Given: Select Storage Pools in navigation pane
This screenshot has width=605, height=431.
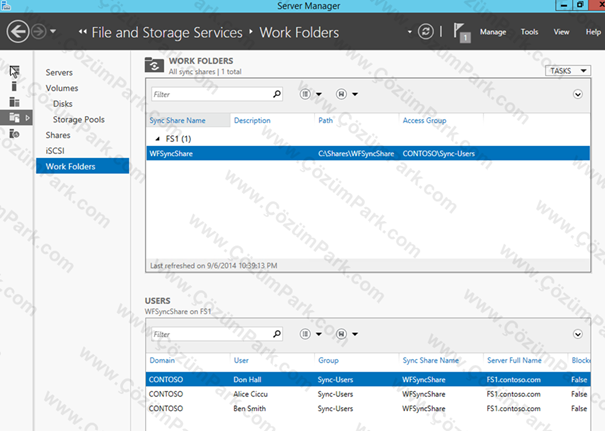Looking at the screenshot, I should point(79,120).
